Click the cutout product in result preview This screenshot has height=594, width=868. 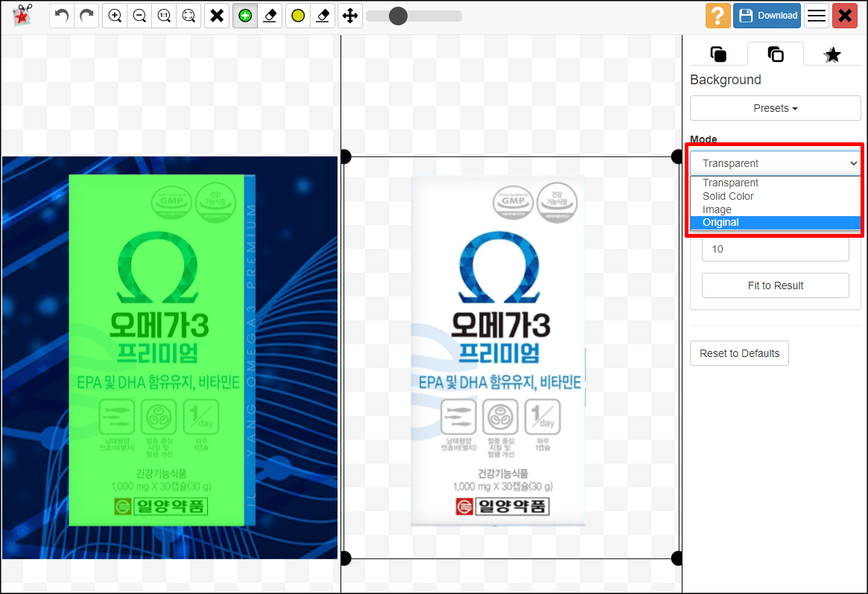498,350
